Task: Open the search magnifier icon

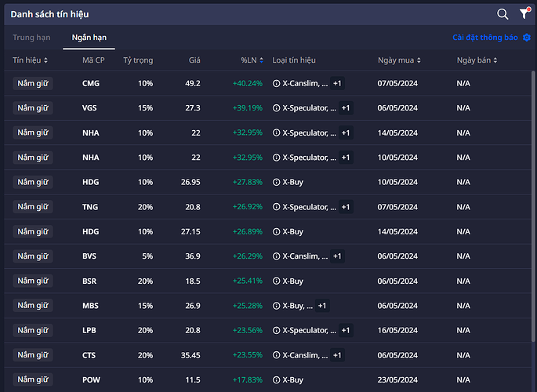Action: pos(503,14)
